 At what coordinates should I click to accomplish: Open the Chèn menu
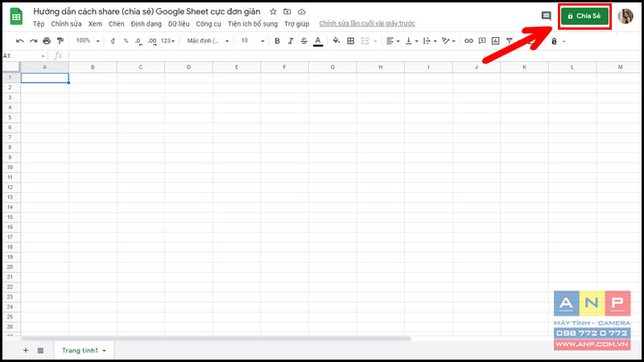click(x=116, y=24)
